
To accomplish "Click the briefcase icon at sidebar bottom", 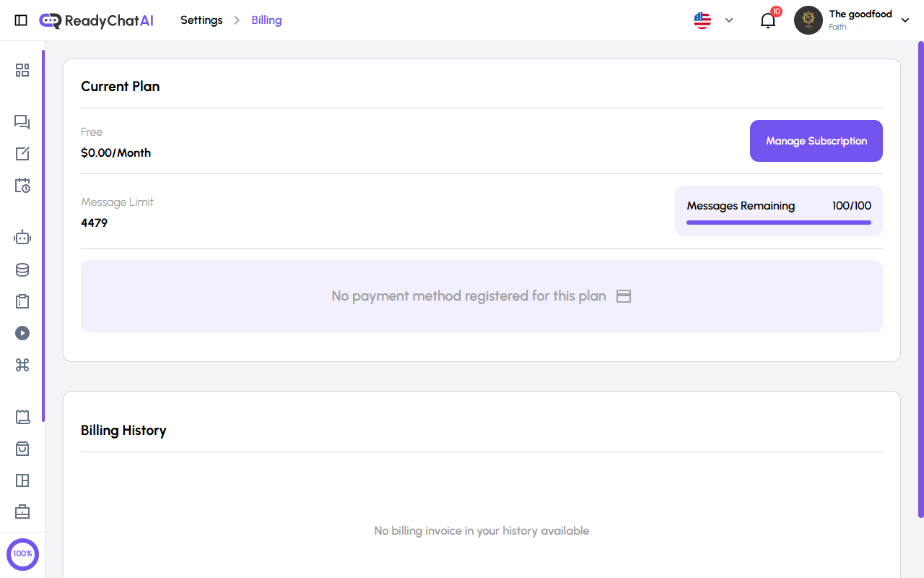I will (22, 512).
